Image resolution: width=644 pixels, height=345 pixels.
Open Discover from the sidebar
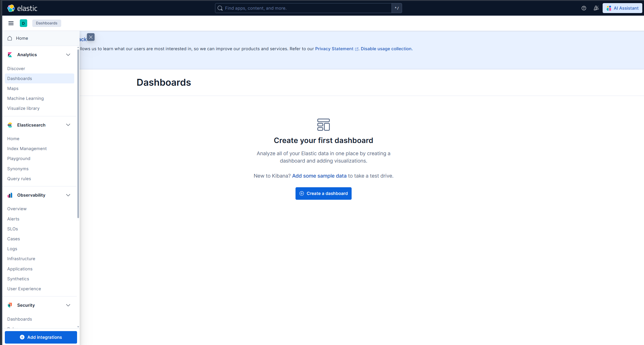pos(16,68)
